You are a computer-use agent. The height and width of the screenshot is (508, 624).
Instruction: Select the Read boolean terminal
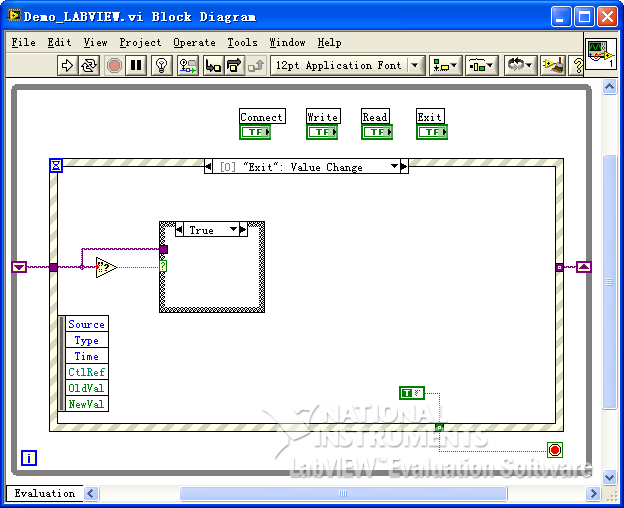(377, 132)
